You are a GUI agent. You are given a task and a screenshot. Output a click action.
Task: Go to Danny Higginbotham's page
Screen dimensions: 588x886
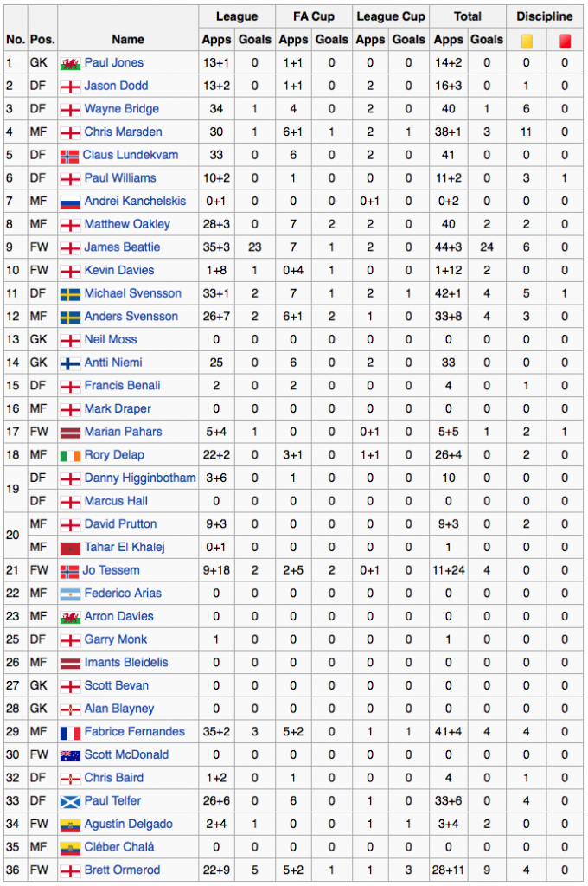(140, 478)
